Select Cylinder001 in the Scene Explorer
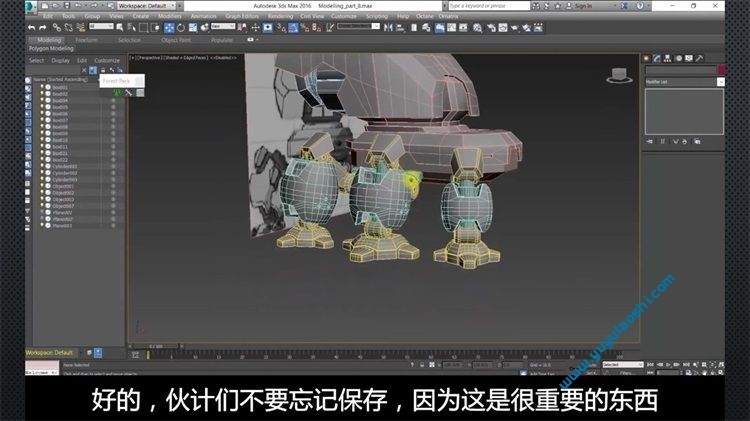 [x=65, y=166]
